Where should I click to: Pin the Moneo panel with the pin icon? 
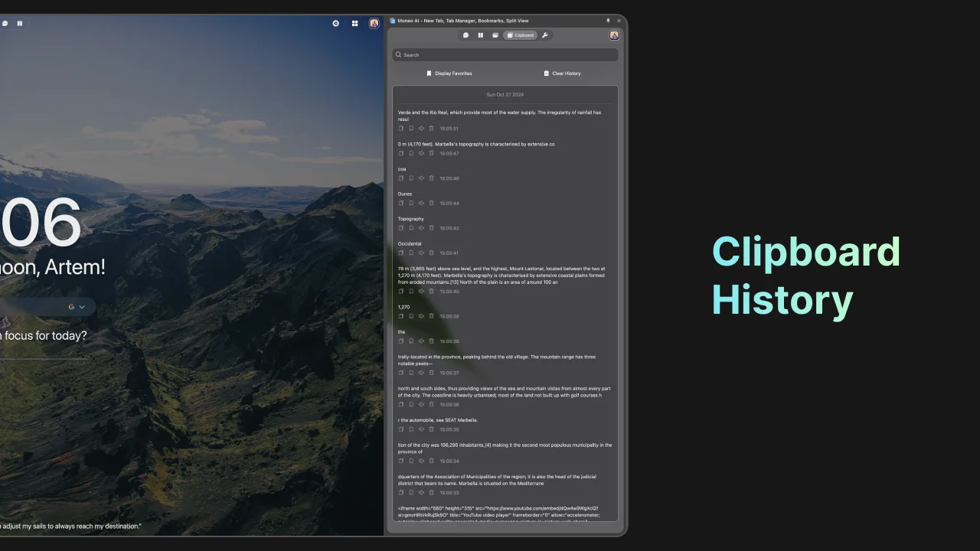pos(609,21)
